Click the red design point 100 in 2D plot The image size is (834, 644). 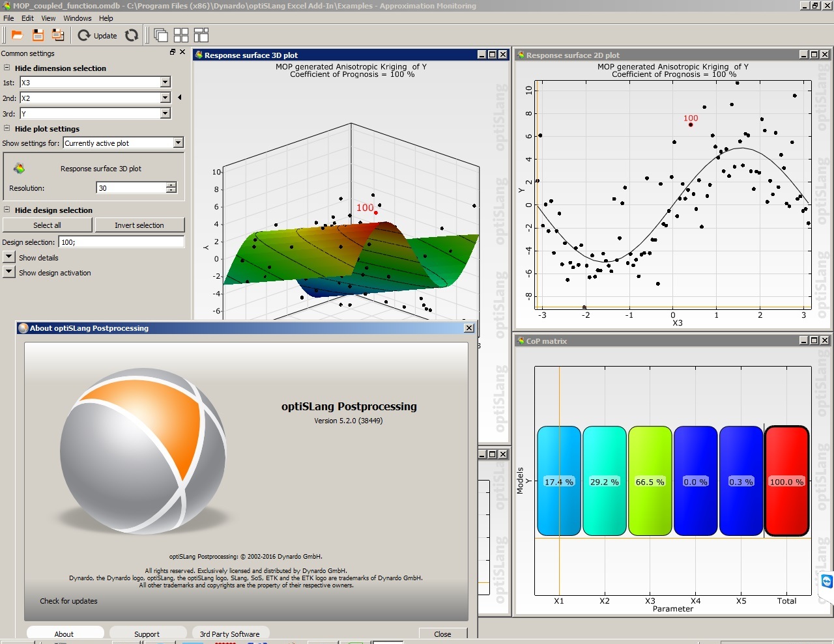point(691,124)
